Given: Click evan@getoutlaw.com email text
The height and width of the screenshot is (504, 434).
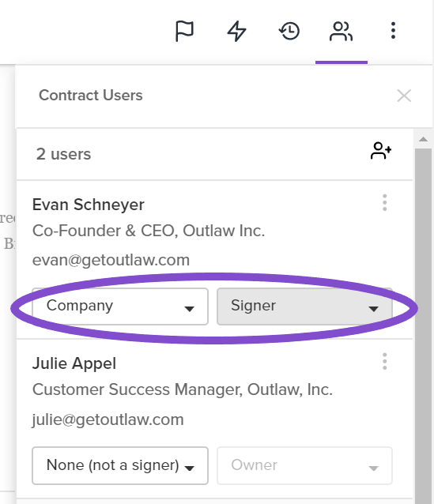Looking at the screenshot, I should point(111,260).
